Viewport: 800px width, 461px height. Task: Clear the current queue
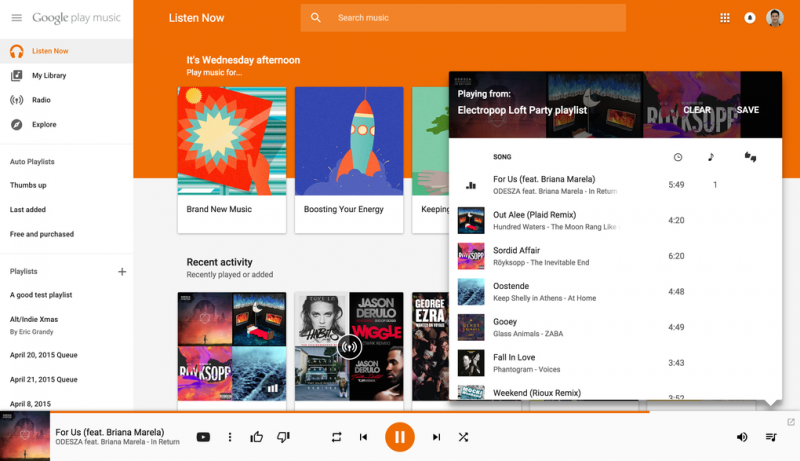pyautogui.click(x=697, y=110)
